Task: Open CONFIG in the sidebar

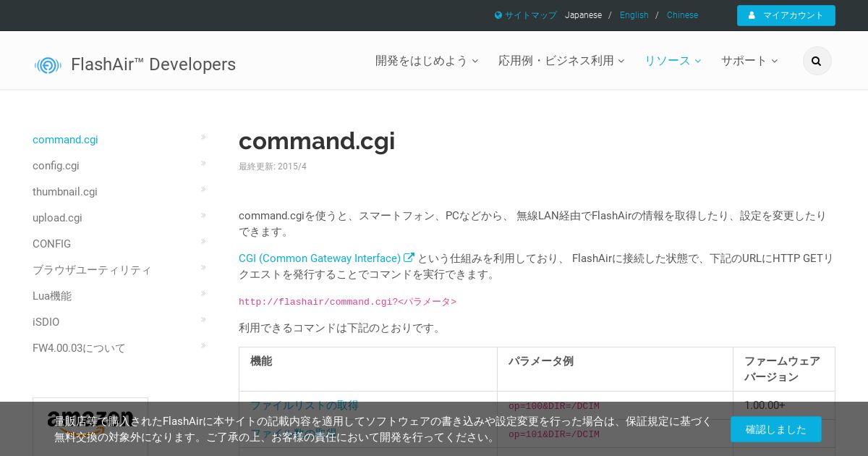Action: pyautogui.click(x=51, y=244)
